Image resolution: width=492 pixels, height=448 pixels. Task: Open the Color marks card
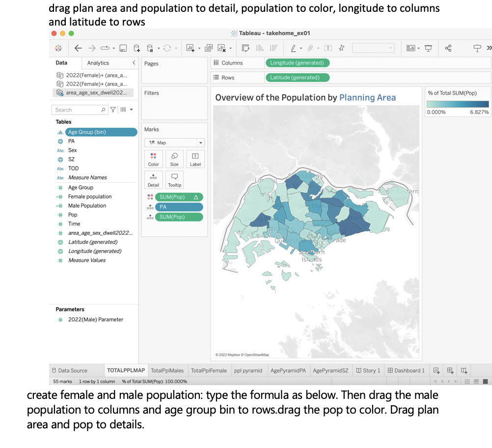click(153, 159)
